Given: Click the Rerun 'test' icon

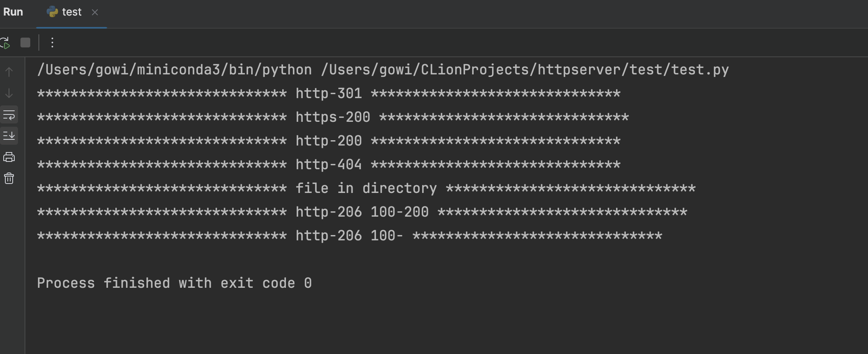Looking at the screenshot, I should (5, 43).
